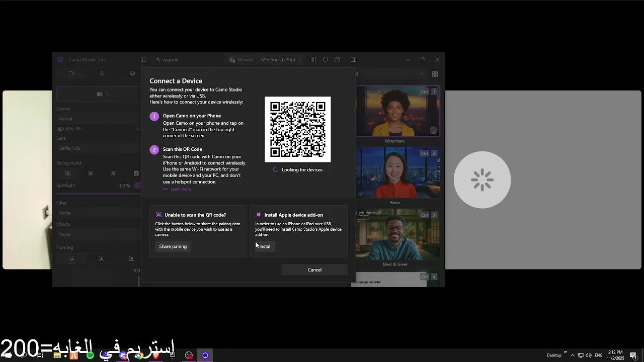Click the scan icon beside Unable to scan
Image resolution: width=644 pixels, height=362 pixels.
tap(158, 215)
